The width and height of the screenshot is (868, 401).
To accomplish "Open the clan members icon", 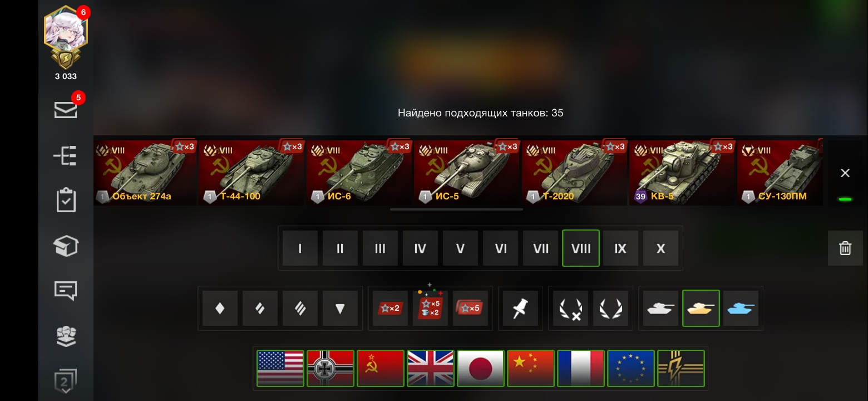I will pos(66,336).
